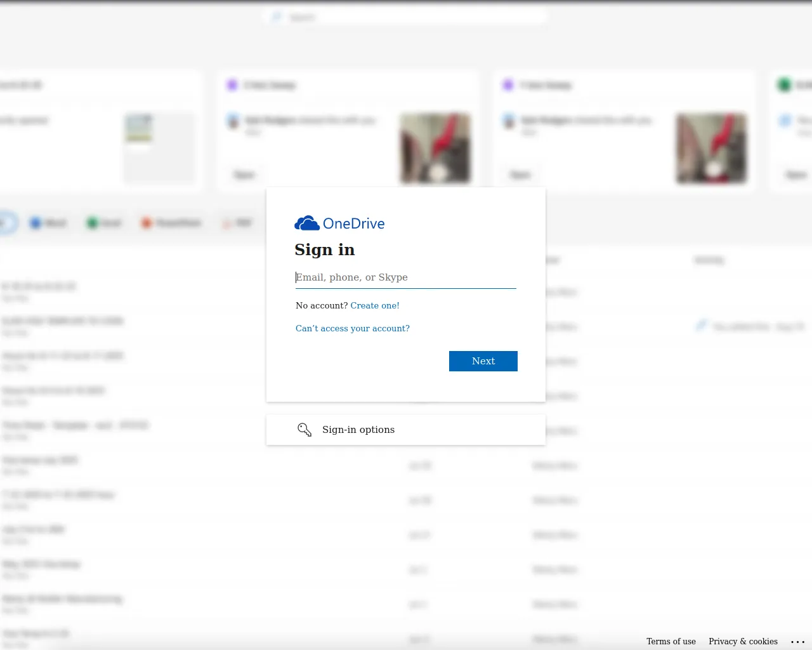Click the document thumbnail in the leftmost card
Image resolution: width=812 pixels, height=650 pixels.
point(139,129)
